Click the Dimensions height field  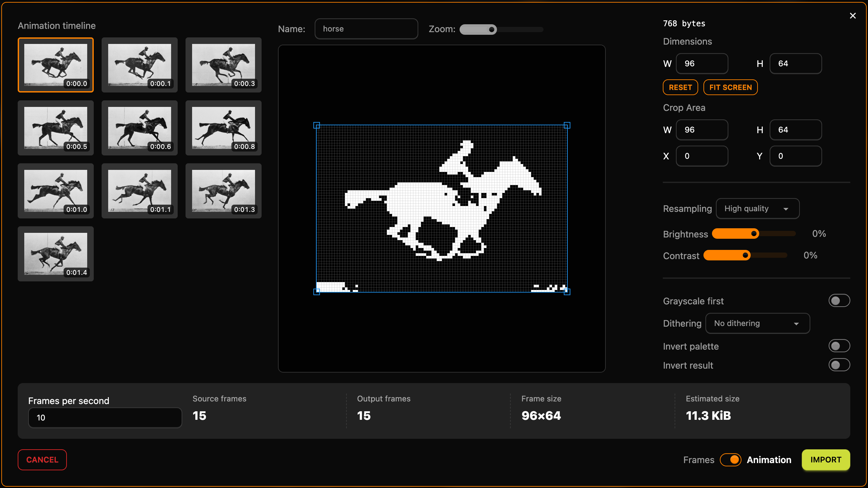pyautogui.click(x=796, y=63)
